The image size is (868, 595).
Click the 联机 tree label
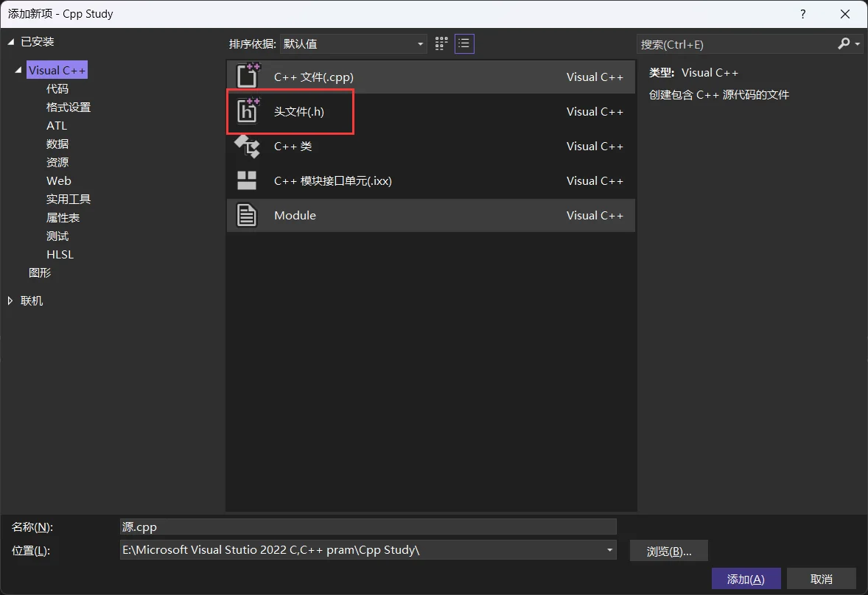coord(32,300)
